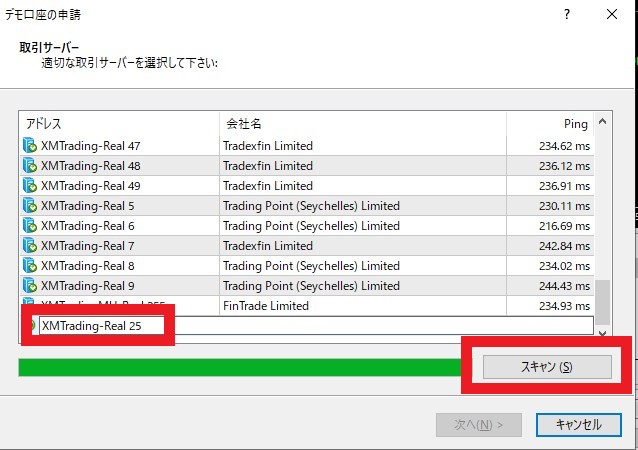Select the icon next to XMTrading-Real 6
The height and width of the screenshot is (450, 638).
pos(29,226)
